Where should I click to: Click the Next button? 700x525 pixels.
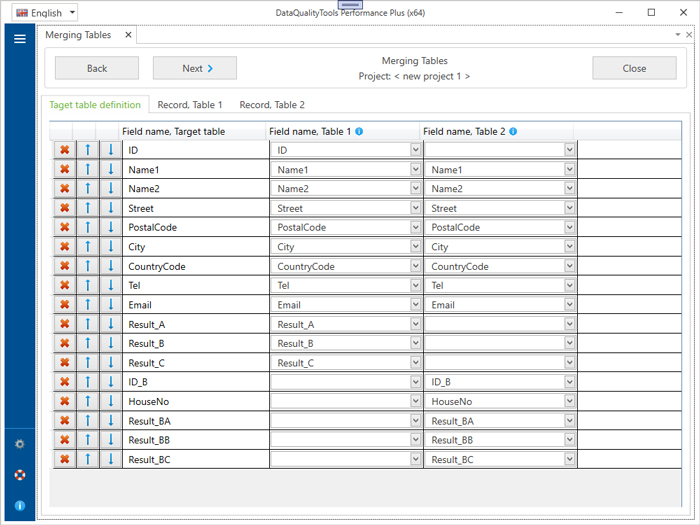click(194, 68)
